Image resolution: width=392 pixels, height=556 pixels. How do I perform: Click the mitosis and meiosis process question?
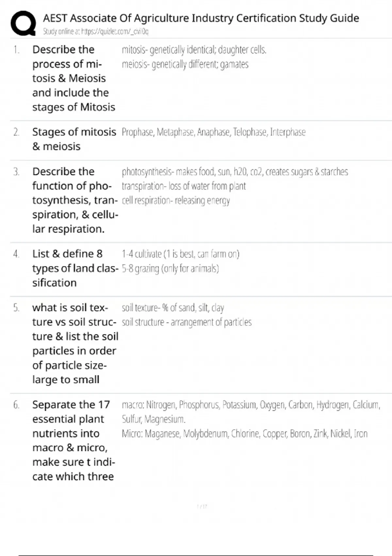73,78
